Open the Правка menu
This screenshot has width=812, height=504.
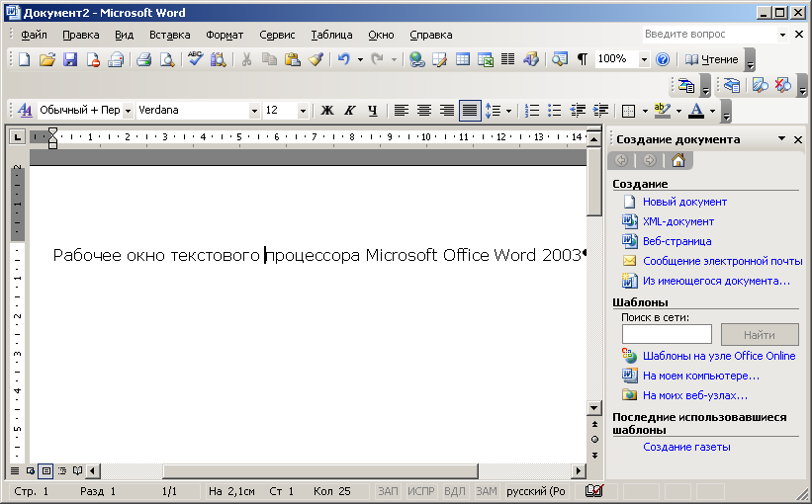(81, 35)
